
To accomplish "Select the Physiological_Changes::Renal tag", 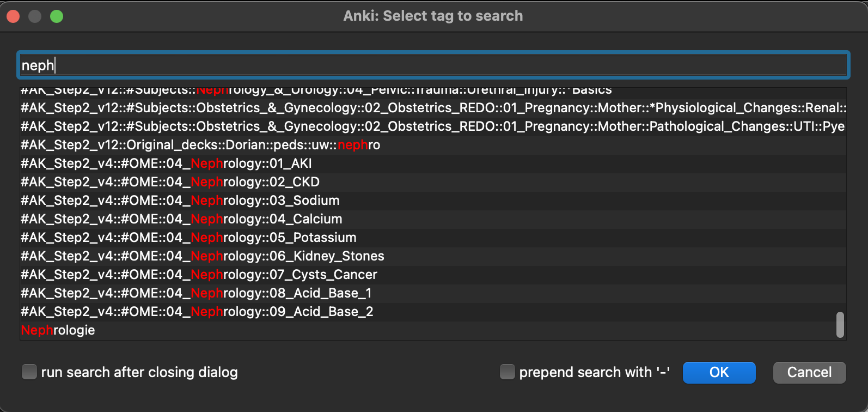I will pyautogui.click(x=433, y=108).
